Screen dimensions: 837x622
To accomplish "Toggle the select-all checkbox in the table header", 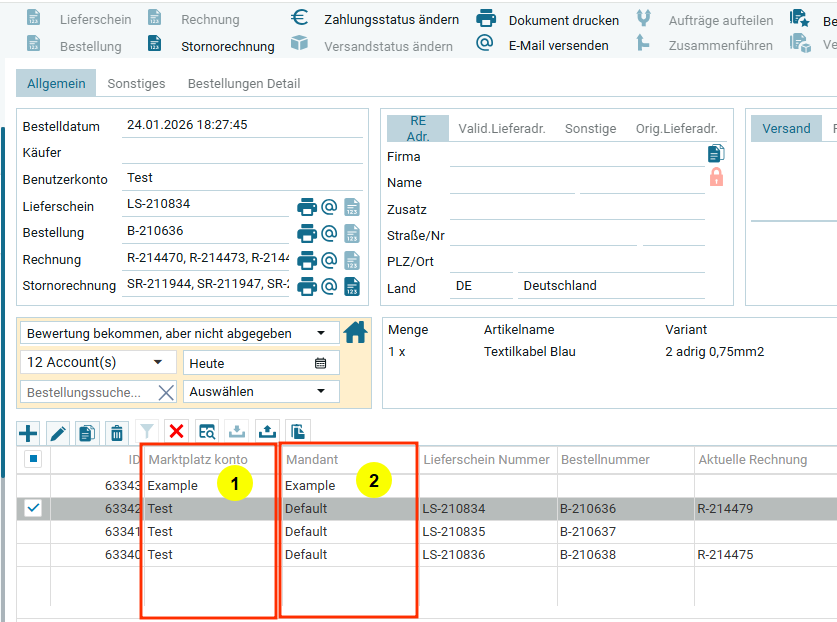I will point(33,460).
